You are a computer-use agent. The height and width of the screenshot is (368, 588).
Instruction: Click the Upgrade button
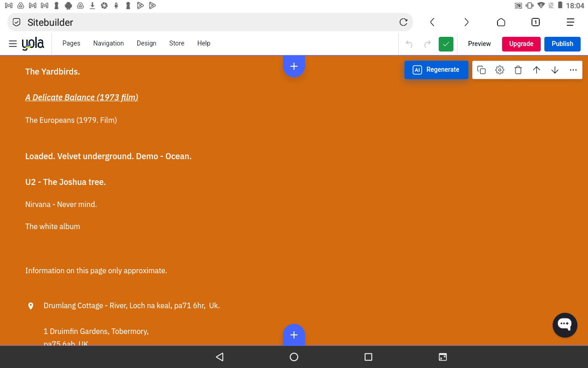click(x=521, y=44)
